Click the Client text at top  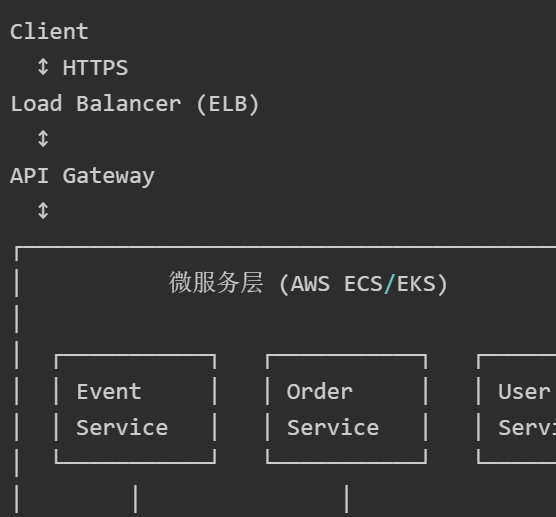coord(49,31)
